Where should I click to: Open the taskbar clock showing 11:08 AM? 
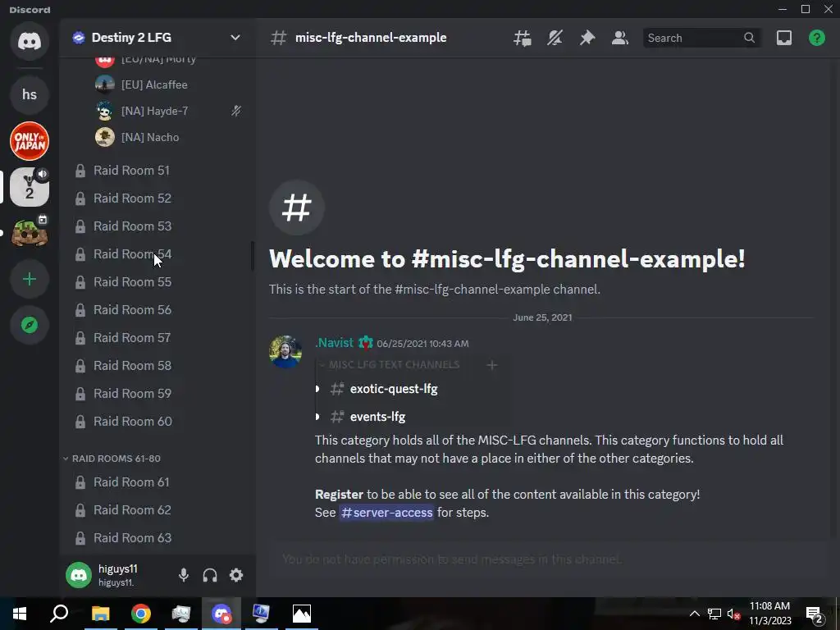click(x=769, y=614)
